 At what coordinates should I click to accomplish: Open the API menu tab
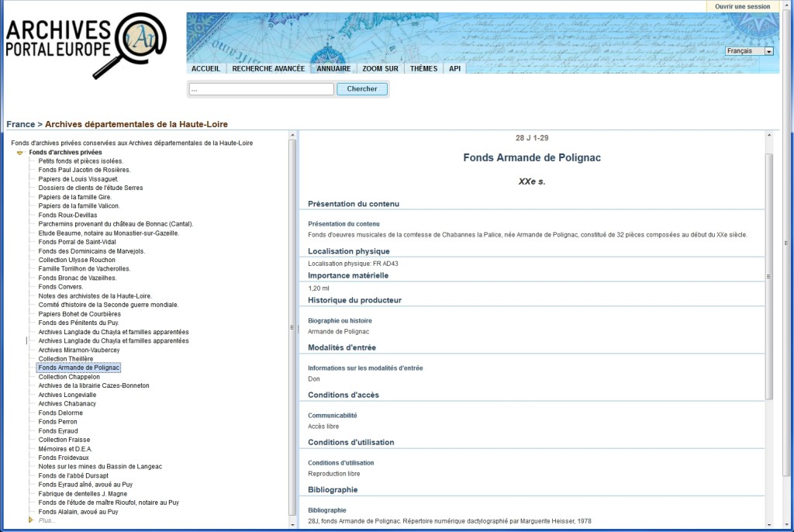tap(455, 68)
